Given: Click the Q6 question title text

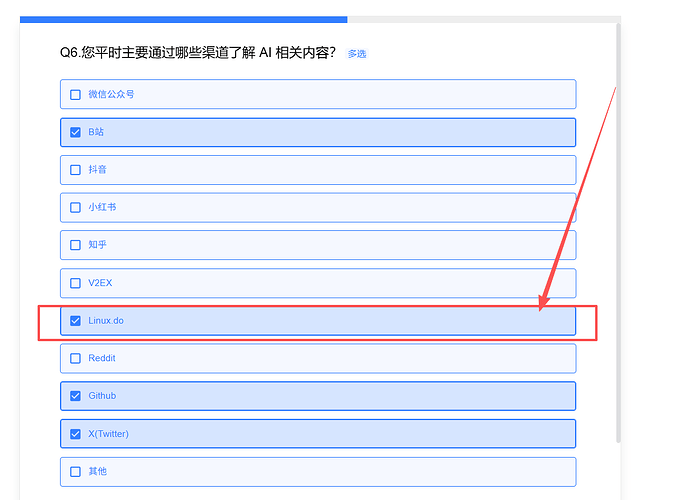Looking at the screenshot, I should click(x=198, y=53).
